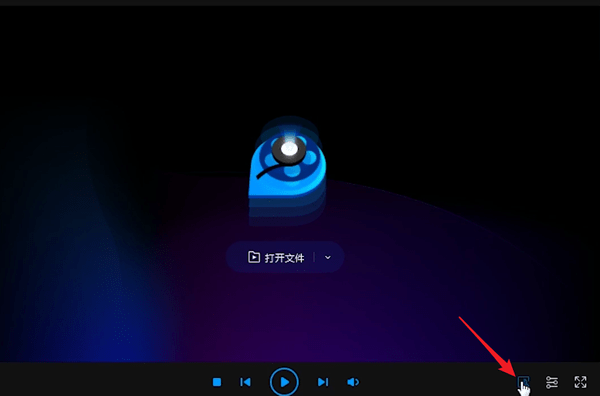Screen dimensions: 600x396
Task: Click the folder icon inside 打开文件
Action: click(x=254, y=257)
